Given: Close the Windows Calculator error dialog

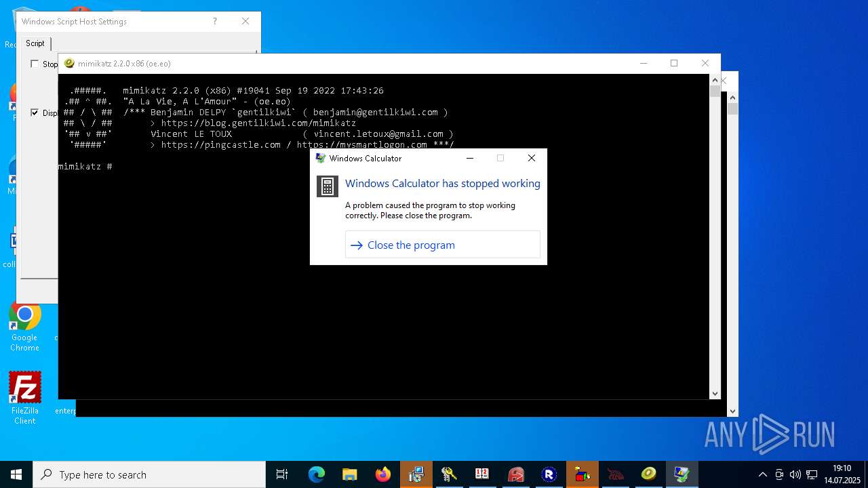Looking at the screenshot, I should tap(532, 158).
